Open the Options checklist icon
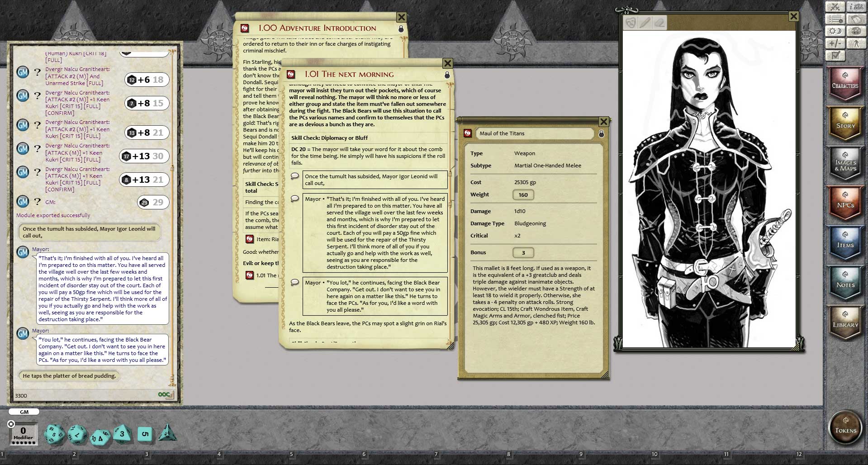Viewport: 868px width, 465px height. pos(835,56)
